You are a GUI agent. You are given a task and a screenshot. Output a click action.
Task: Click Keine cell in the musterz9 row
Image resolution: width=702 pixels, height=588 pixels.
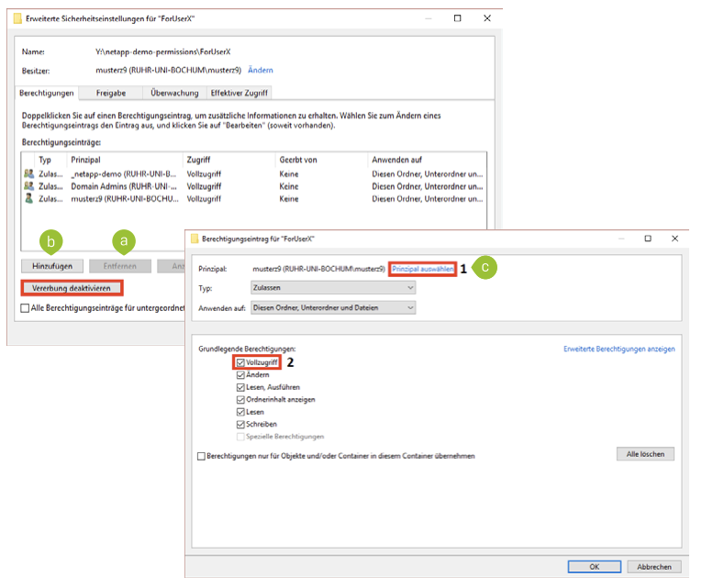pyautogui.click(x=289, y=199)
